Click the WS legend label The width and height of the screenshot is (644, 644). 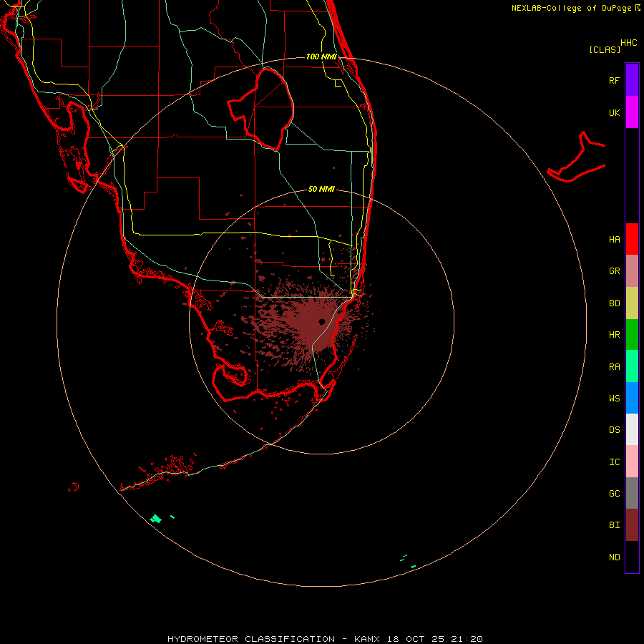(614, 398)
